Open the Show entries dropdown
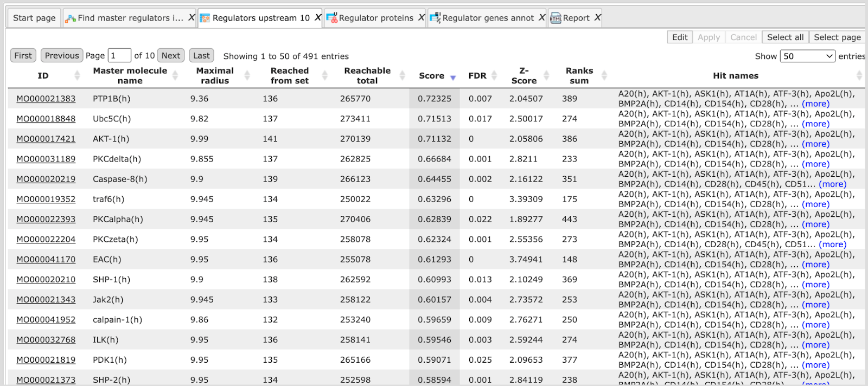 807,56
